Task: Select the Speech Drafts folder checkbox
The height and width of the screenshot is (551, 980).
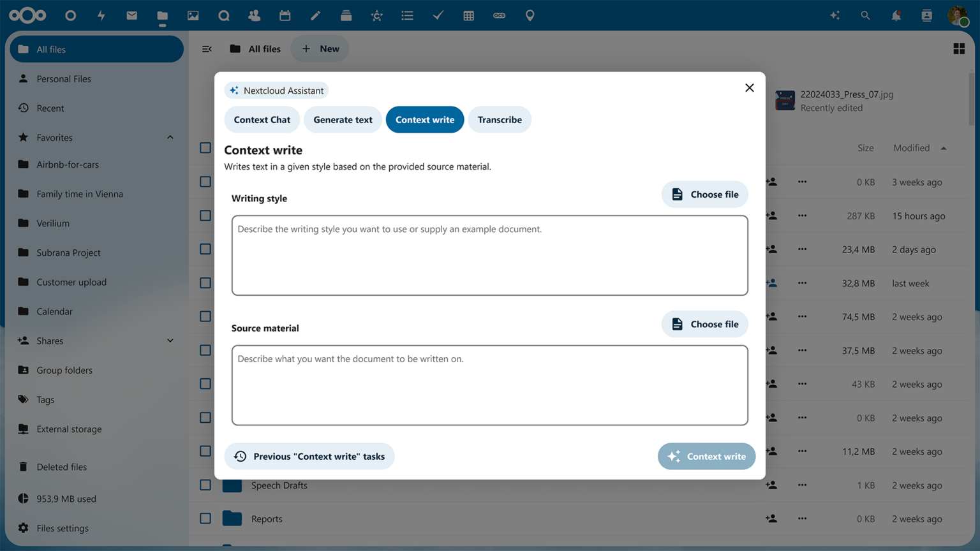Action: pyautogui.click(x=205, y=485)
